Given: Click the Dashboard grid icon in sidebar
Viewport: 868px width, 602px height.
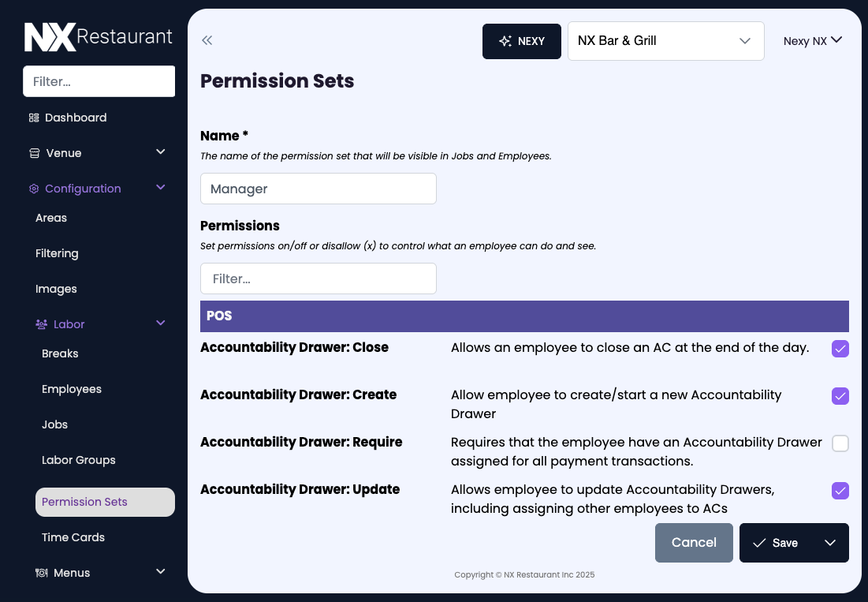Looking at the screenshot, I should pos(34,117).
